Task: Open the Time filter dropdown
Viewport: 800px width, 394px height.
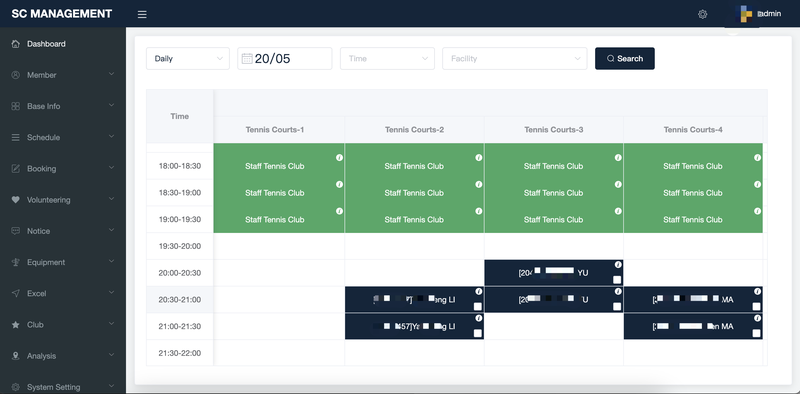Action: (x=387, y=59)
